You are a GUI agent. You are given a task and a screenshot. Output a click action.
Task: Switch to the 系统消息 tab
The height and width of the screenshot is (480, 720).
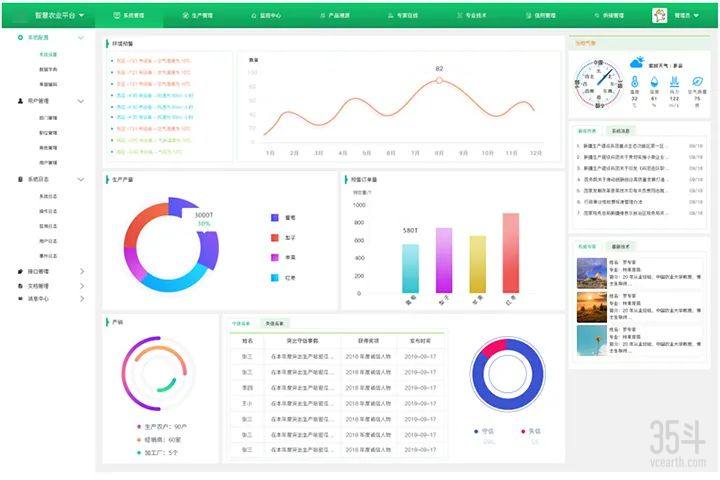pos(622,130)
